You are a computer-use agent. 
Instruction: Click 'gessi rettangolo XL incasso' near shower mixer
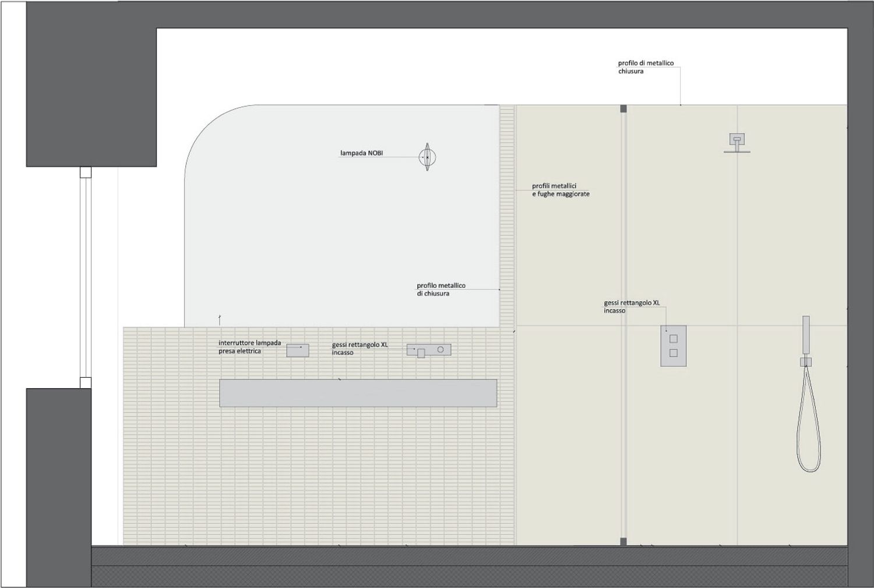point(632,307)
